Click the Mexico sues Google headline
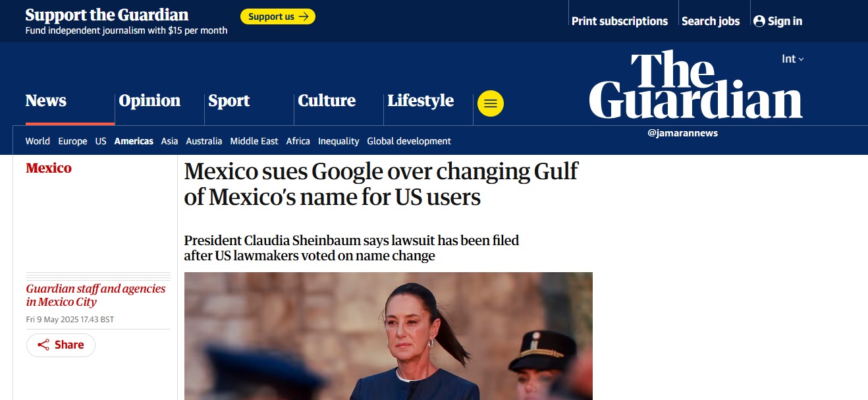Screen dimensions: 868x400 coord(381,184)
